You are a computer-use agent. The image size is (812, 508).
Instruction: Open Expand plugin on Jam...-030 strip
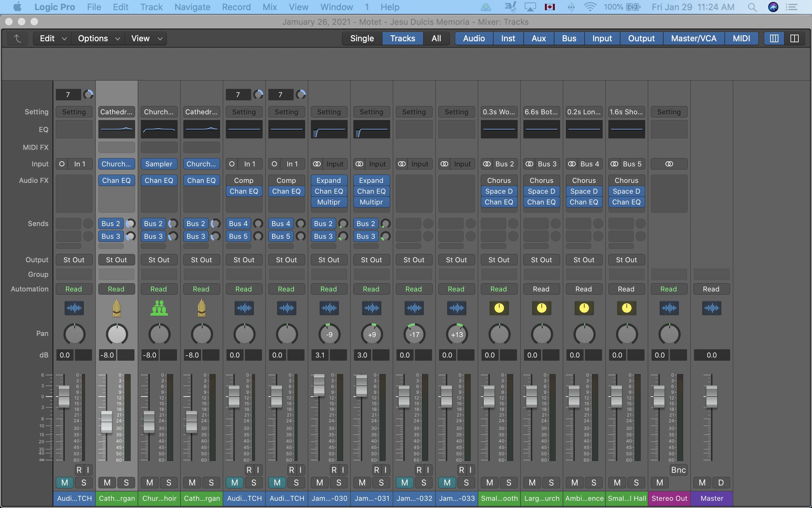coord(329,180)
